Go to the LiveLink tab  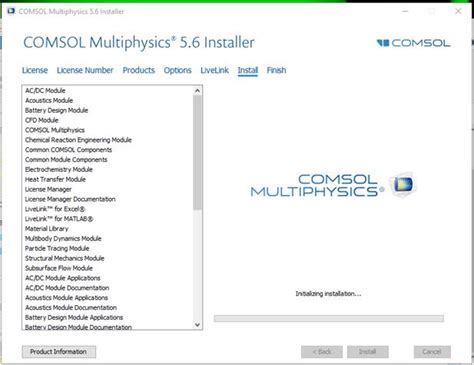tap(215, 70)
